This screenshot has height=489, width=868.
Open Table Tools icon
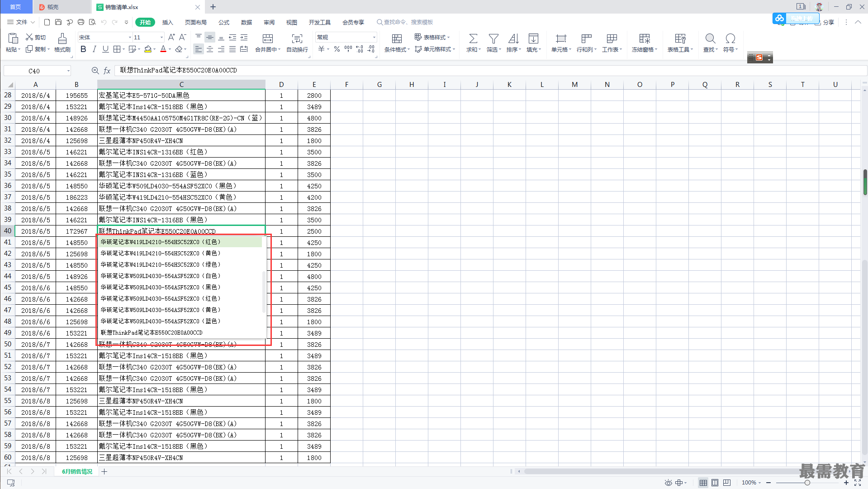pyautogui.click(x=680, y=38)
